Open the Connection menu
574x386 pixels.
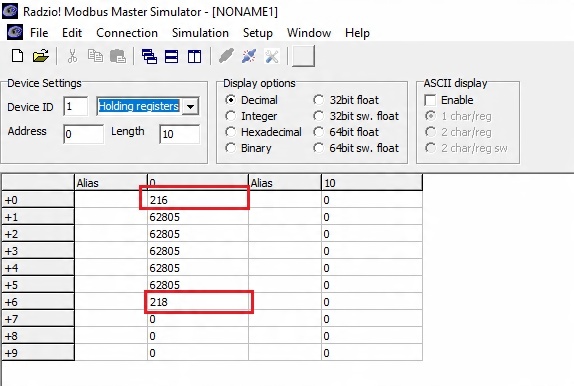[x=127, y=33]
